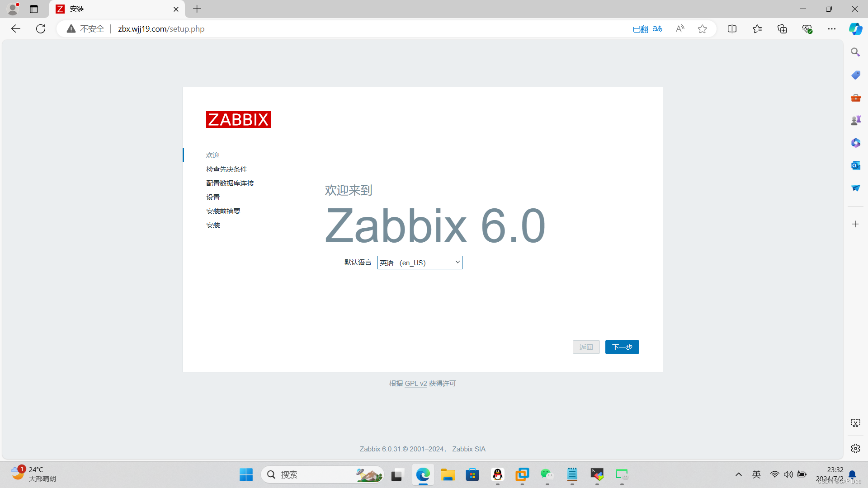Select the 配置数据库连接 setup step

(x=230, y=183)
